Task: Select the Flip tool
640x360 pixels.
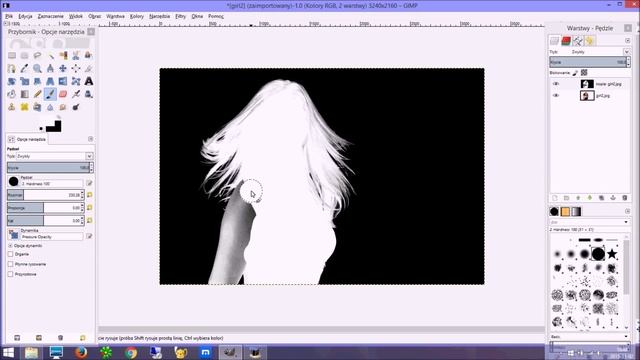Action: click(x=63, y=81)
